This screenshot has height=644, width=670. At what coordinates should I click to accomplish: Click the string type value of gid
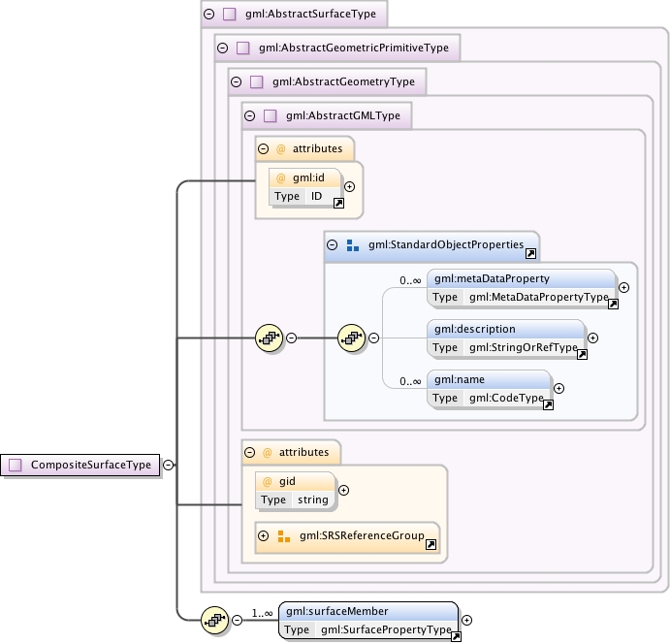click(313, 499)
